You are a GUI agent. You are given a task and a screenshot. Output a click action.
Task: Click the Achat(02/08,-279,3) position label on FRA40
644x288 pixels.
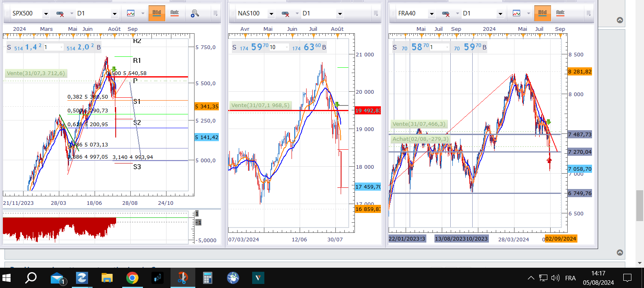[x=420, y=139]
